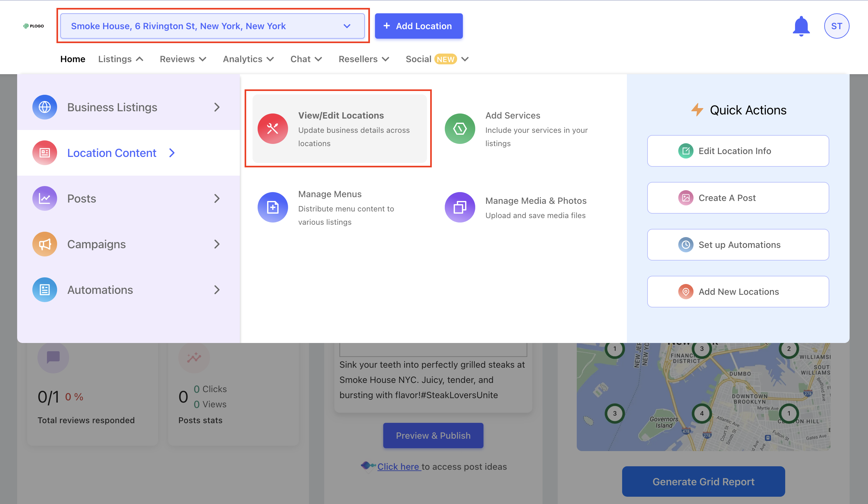This screenshot has width=868, height=504.
Task: Open Manage Media & Photos
Action: pyautogui.click(x=527, y=207)
